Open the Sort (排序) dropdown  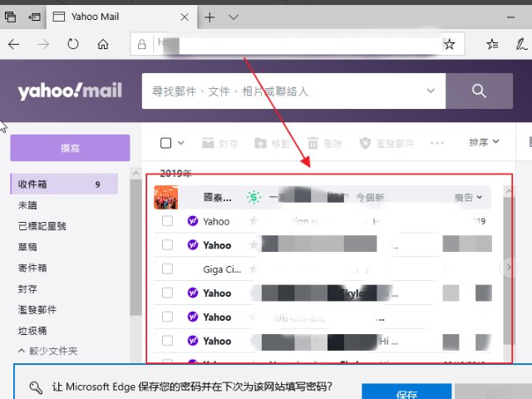(x=484, y=142)
